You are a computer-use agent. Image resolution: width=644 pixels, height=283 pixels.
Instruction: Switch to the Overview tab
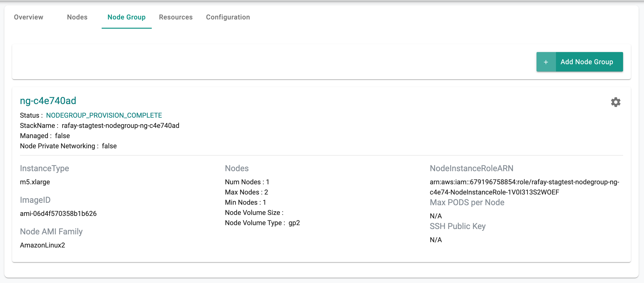(28, 17)
